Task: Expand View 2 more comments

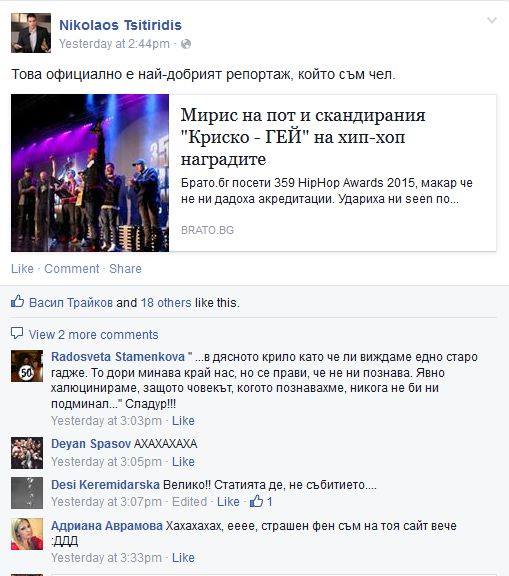Action: click(x=93, y=335)
